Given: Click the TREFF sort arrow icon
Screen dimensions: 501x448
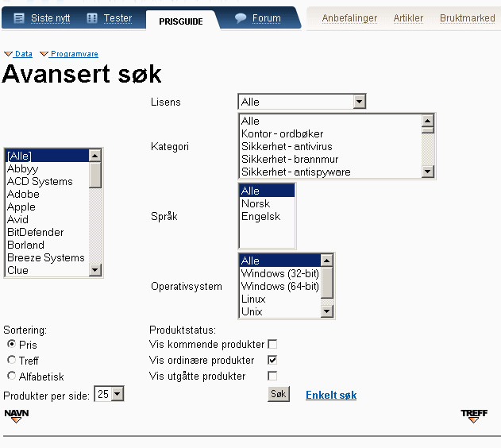Looking at the screenshot, I should click(474, 416).
